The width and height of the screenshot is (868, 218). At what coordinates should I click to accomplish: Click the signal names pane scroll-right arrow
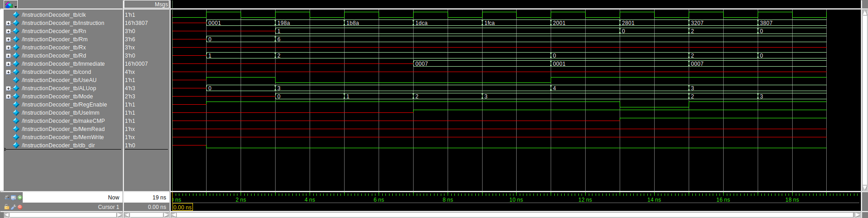(x=120, y=215)
